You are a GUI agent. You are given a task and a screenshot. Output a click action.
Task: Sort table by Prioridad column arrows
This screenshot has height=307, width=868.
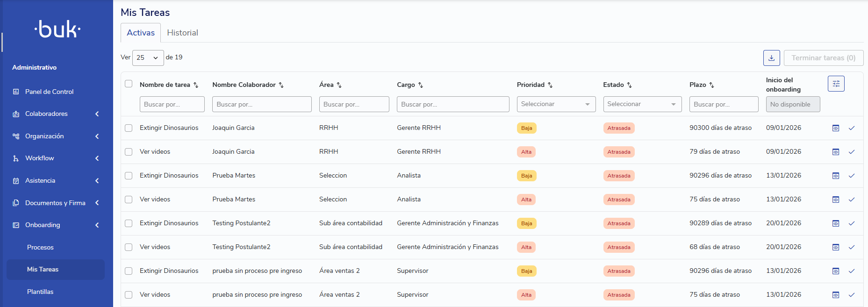tap(550, 85)
